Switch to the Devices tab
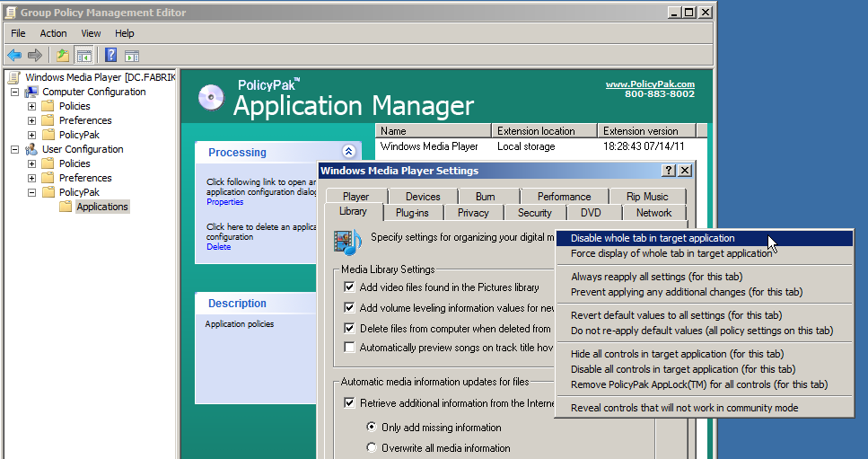Image resolution: width=868 pixels, height=459 pixels. 423,197
